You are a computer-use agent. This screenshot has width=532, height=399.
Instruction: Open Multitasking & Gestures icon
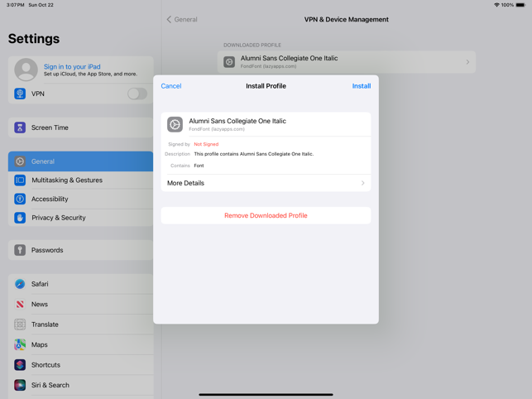pos(20,180)
